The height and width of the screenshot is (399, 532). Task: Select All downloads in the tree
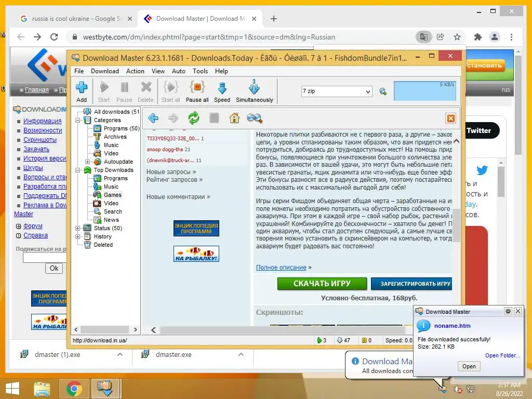pos(116,112)
